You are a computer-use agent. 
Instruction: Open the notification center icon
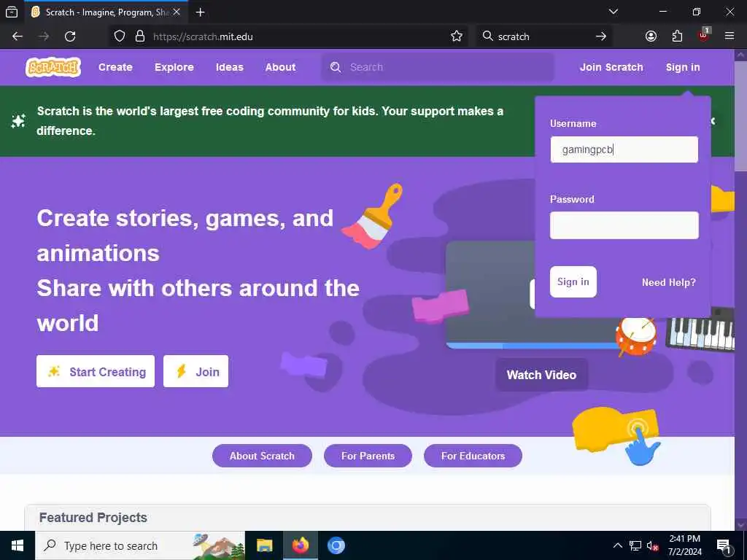click(x=724, y=545)
